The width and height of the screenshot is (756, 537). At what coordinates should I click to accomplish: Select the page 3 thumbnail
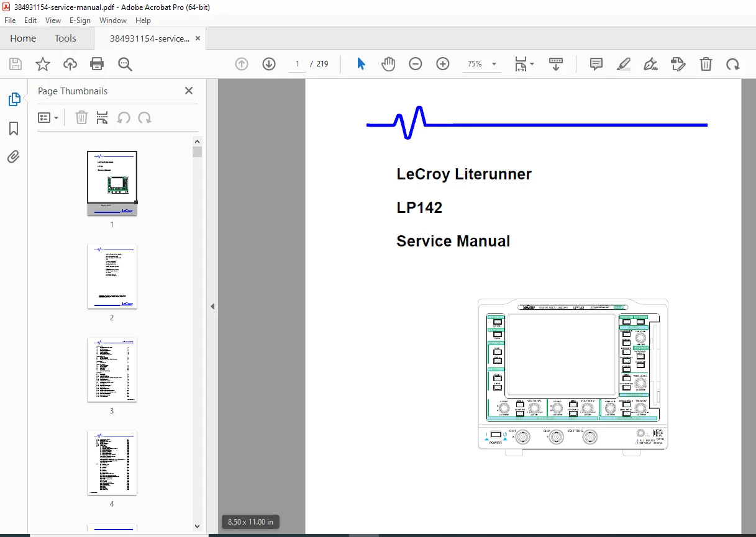(112, 369)
